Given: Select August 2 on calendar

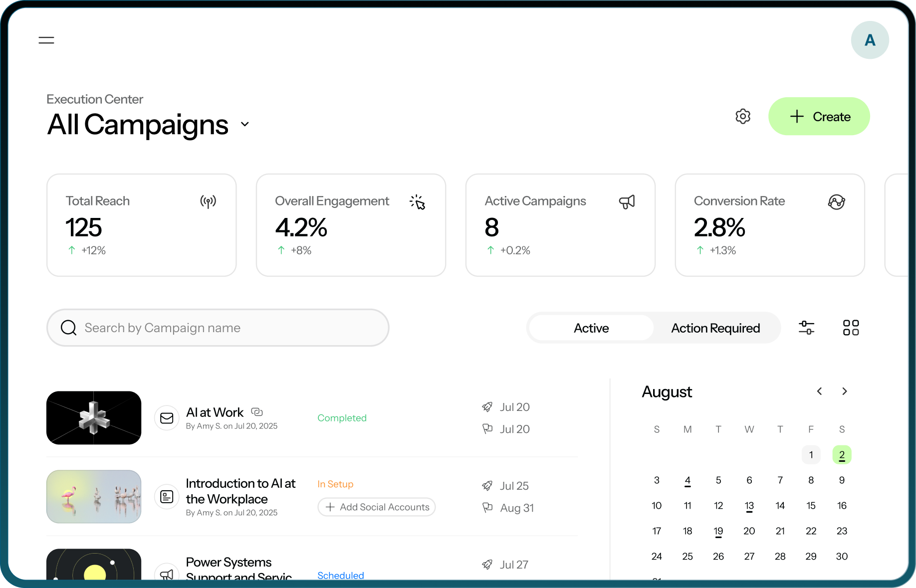Looking at the screenshot, I should tap(842, 455).
